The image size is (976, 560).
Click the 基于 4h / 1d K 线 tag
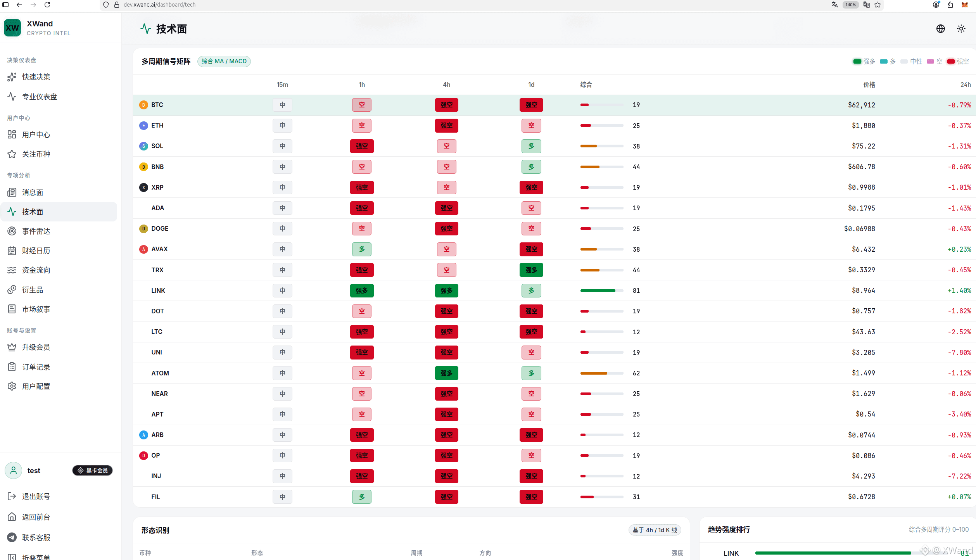coord(655,530)
